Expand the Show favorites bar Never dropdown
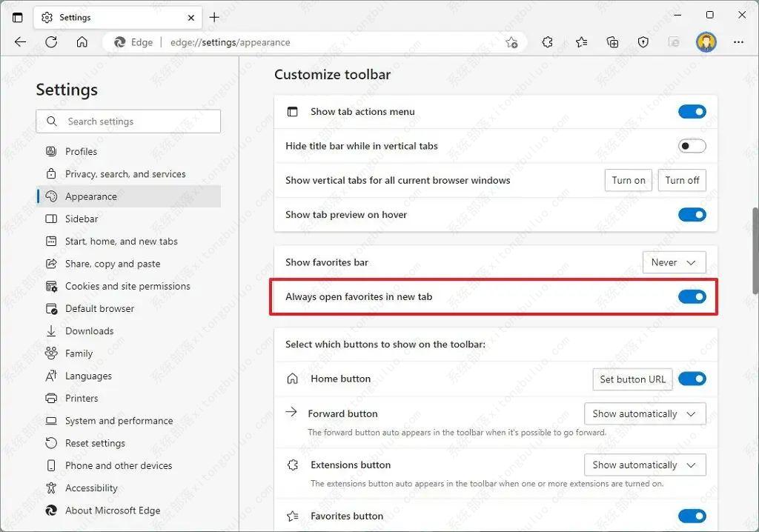 tap(674, 262)
